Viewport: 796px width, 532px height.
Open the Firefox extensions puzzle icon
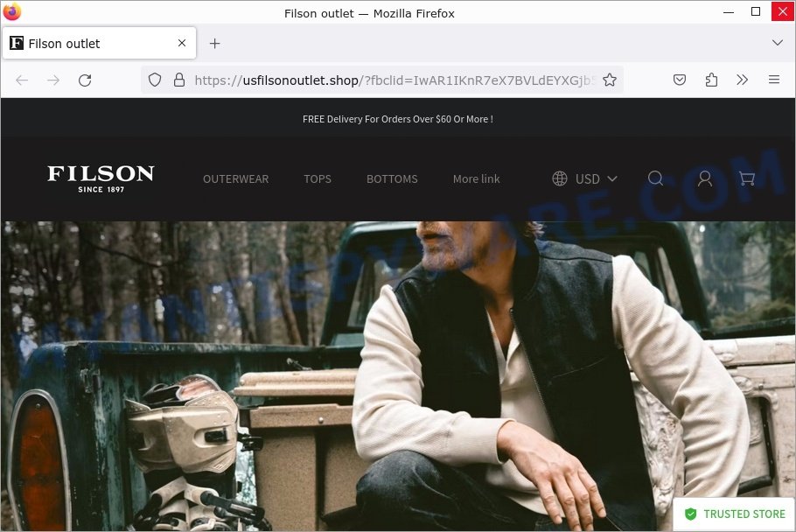click(x=711, y=80)
